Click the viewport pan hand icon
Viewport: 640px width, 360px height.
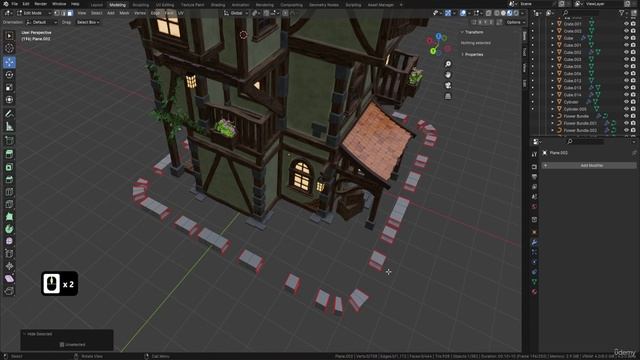point(448,75)
